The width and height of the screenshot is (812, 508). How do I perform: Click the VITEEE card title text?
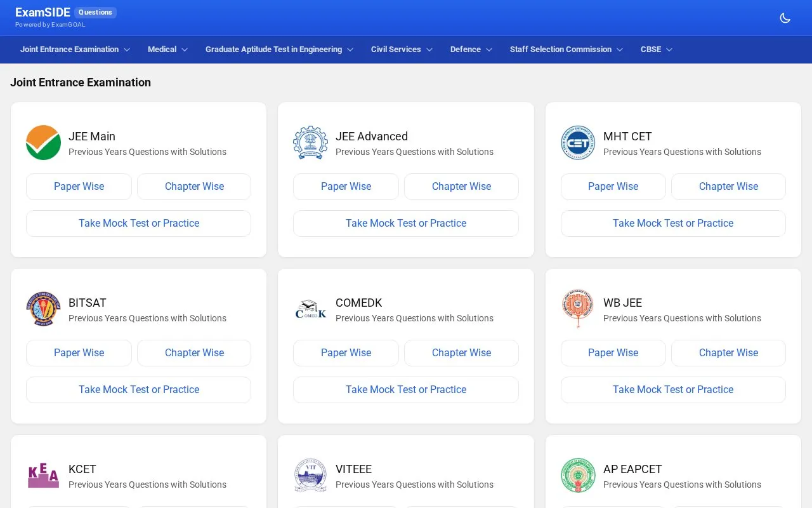coord(353,469)
